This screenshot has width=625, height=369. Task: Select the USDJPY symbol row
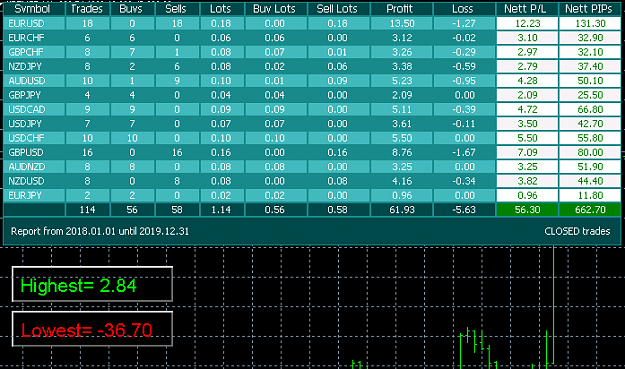coord(312,124)
